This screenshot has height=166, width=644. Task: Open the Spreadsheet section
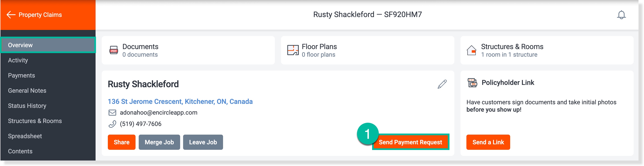(25, 136)
